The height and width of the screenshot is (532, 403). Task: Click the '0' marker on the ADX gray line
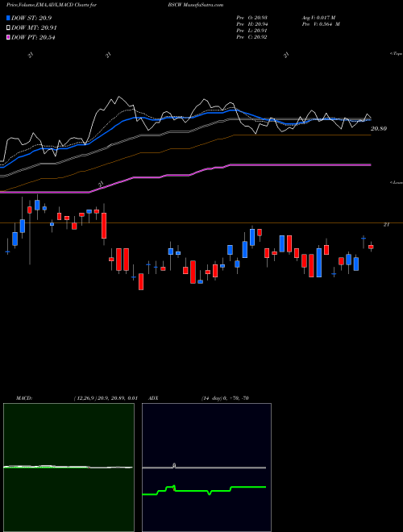[174, 466]
